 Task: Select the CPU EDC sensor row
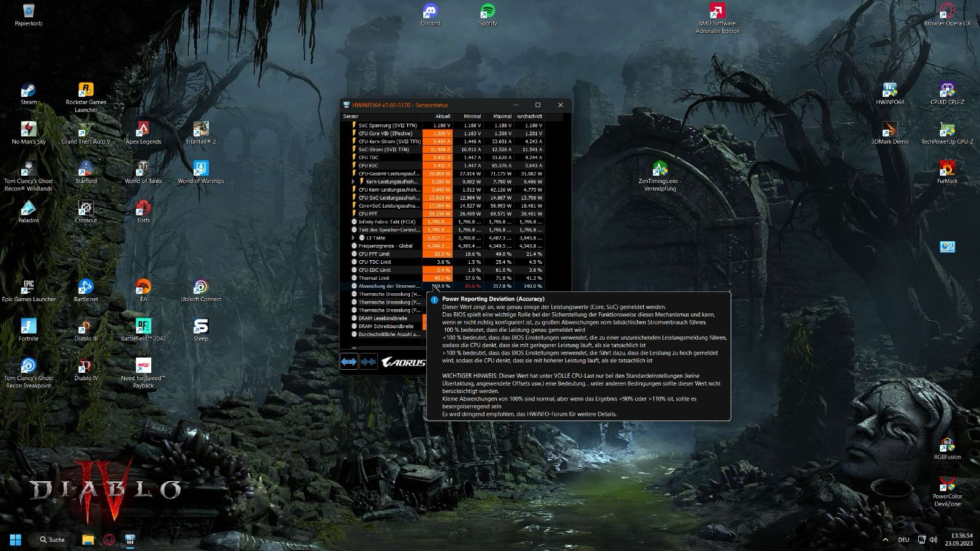click(x=442, y=165)
